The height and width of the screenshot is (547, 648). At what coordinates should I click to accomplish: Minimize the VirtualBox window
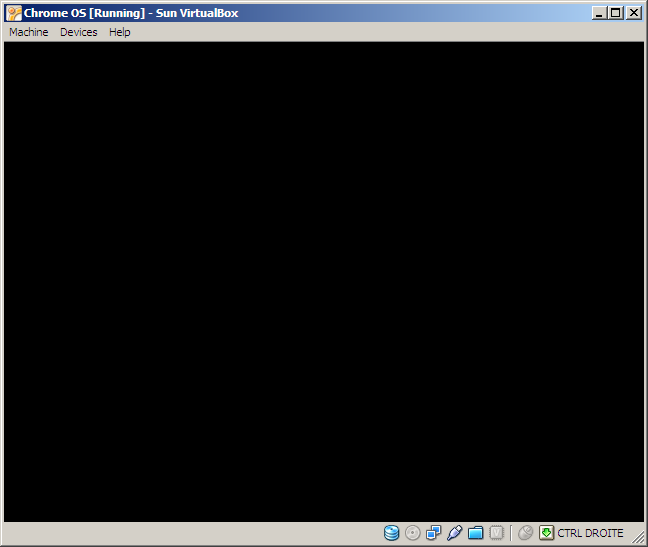tap(599, 13)
